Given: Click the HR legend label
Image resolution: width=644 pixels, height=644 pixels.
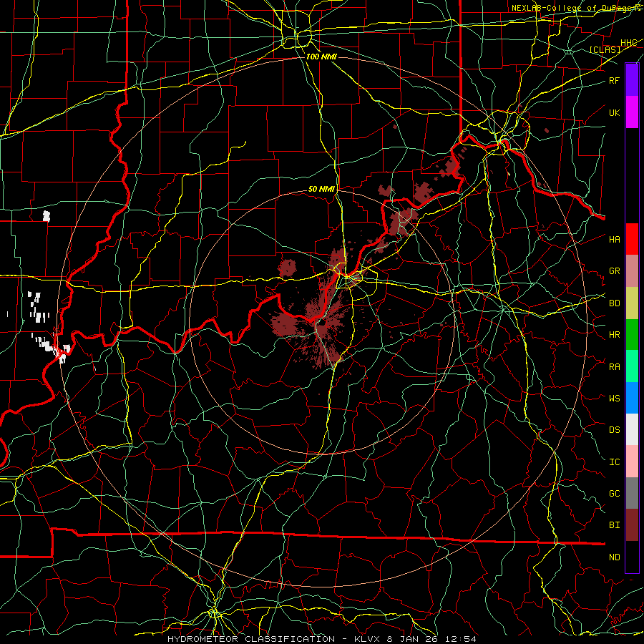Looking at the screenshot, I should pyautogui.click(x=615, y=335).
